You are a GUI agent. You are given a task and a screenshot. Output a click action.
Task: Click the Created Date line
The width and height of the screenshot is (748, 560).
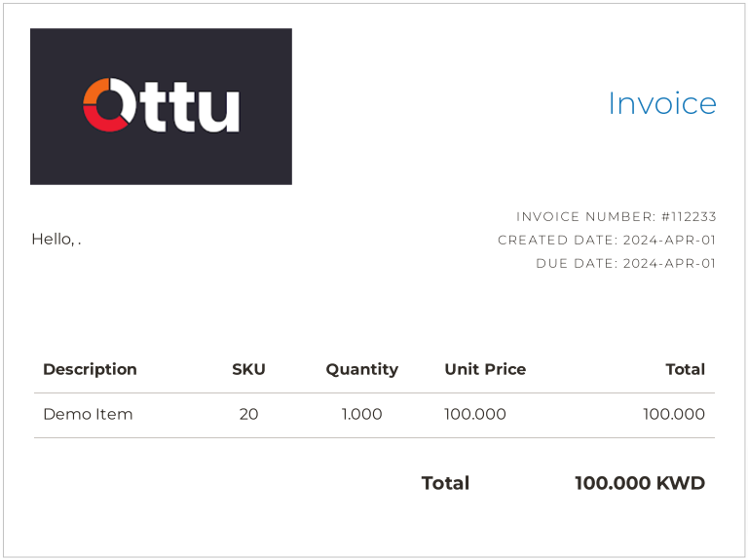pos(607,240)
